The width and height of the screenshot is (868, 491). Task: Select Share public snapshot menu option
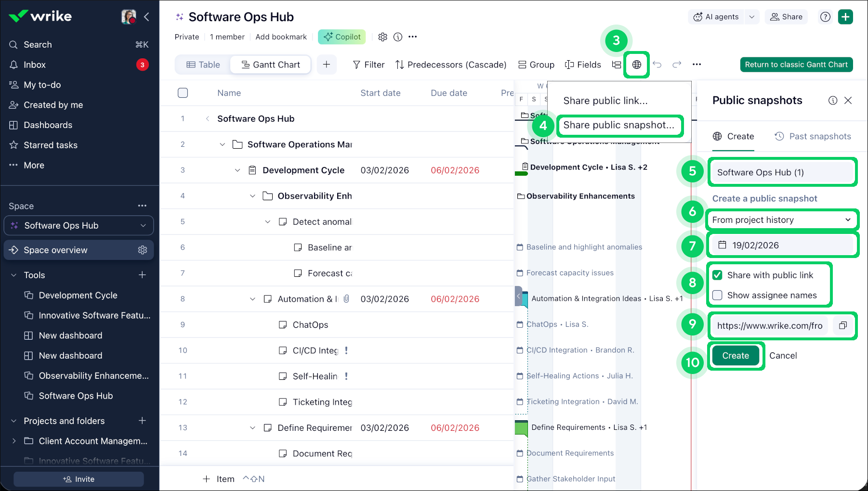[x=618, y=125]
